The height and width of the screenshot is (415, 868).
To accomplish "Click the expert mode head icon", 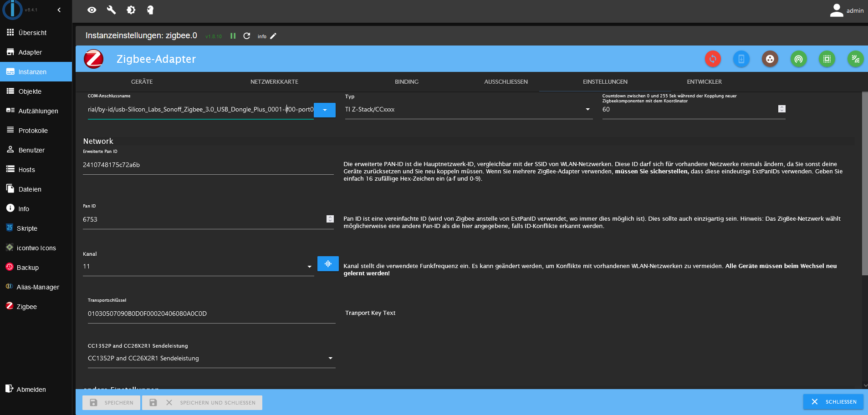I will click(x=150, y=10).
